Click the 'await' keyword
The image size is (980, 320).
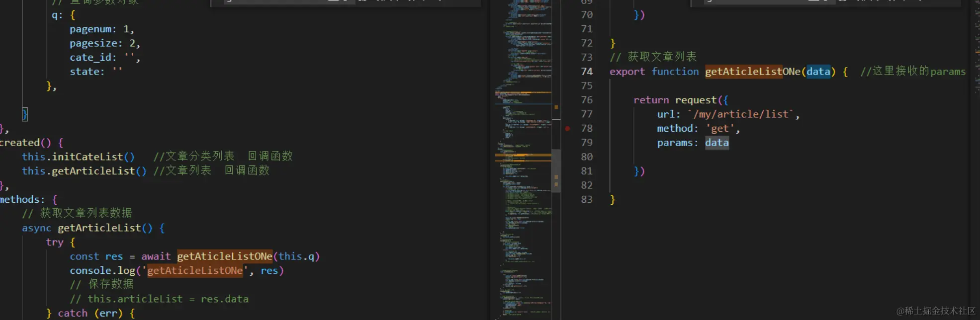tap(156, 256)
